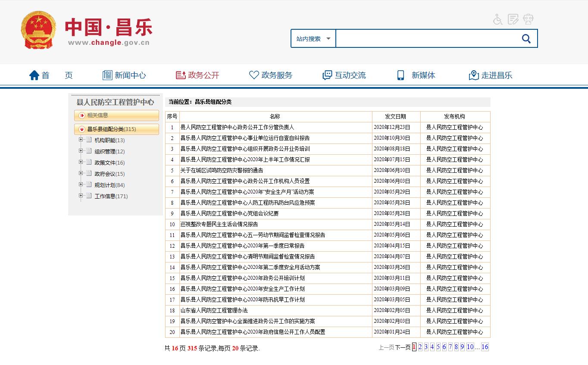Screen dimensions: 588x365
Task: Click the 下一页 next page link
Action: pyautogui.click(x=403, y=347)
